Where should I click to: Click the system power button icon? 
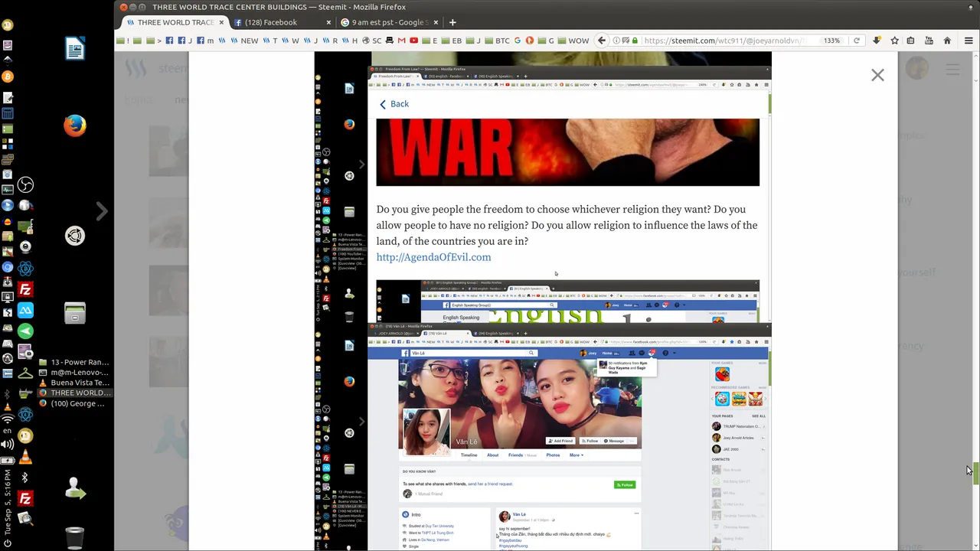coord(8,544)
